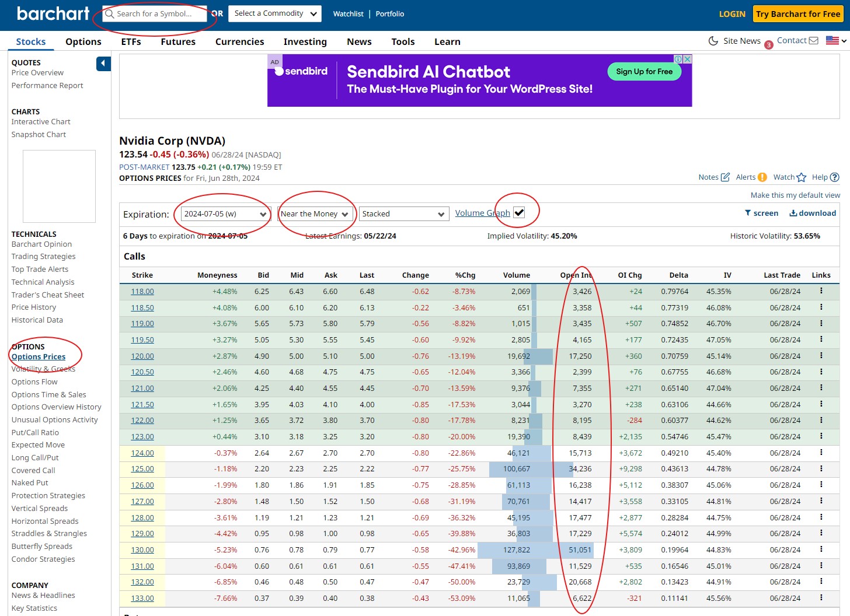Click the Try Barchart for Free button

click(798, 13)
